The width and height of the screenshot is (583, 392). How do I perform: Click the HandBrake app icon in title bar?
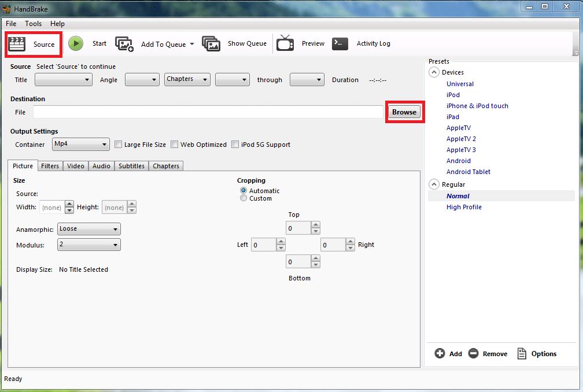pyautogui.click(x=7, y=9)
